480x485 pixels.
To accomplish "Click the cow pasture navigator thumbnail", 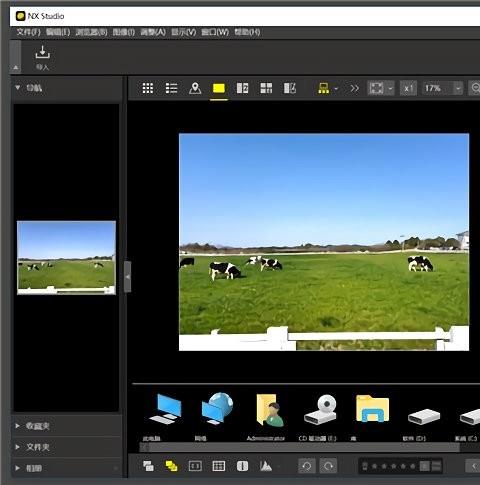I will (x=66, y=258).
